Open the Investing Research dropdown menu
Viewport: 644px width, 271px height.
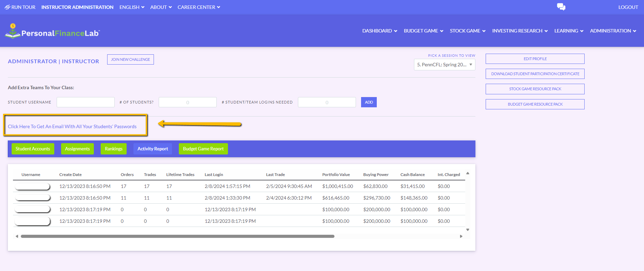pos(520,31)
